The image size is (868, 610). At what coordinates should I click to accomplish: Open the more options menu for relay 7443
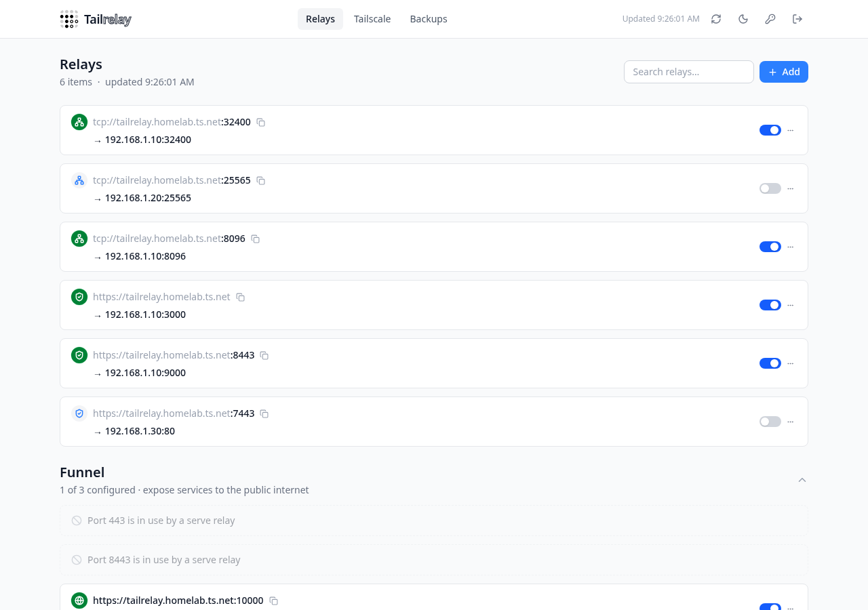(791, 422)
